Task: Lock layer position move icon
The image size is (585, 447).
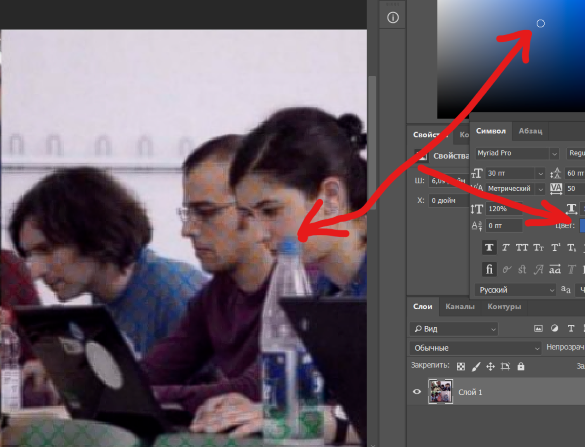Action: pyautogui.click(x=490, y=367)
